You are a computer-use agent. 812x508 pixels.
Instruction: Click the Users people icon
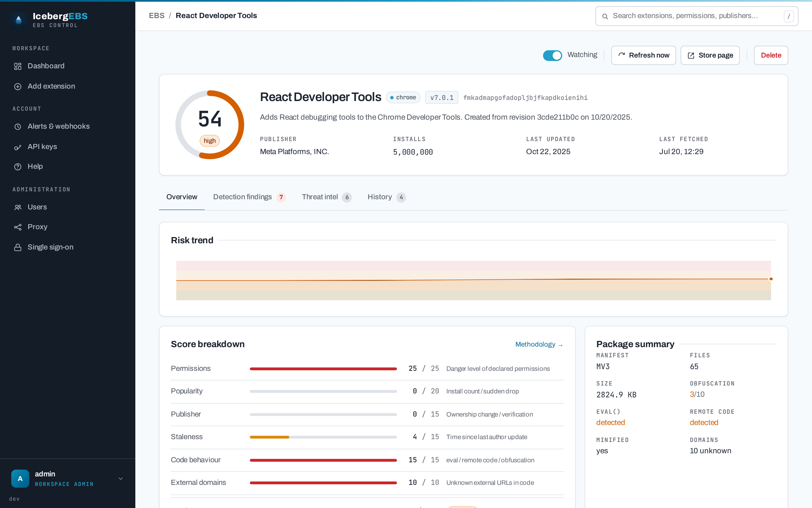18,207
